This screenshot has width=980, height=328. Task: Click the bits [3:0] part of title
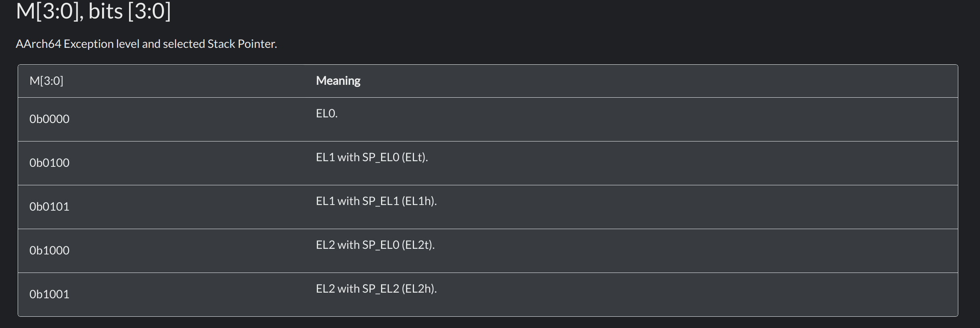[x=129, y=11]
